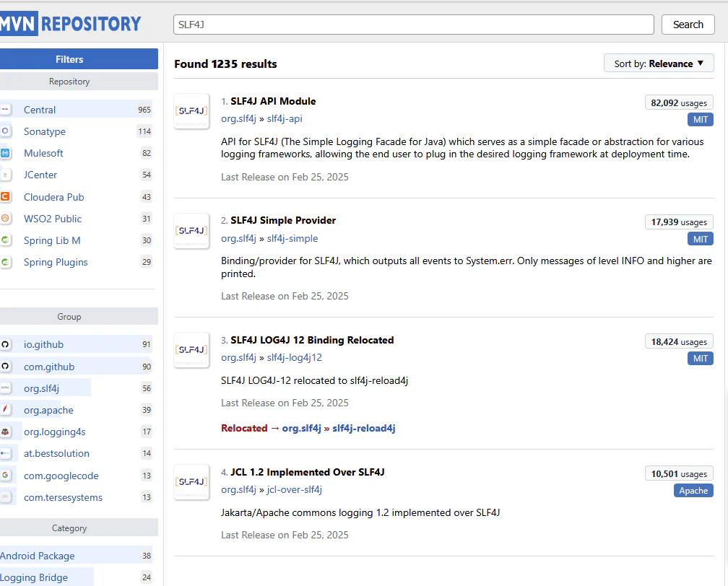Click the Sonatype repository icon
Screen dimensions: 728x586
(x=5, y=131)
